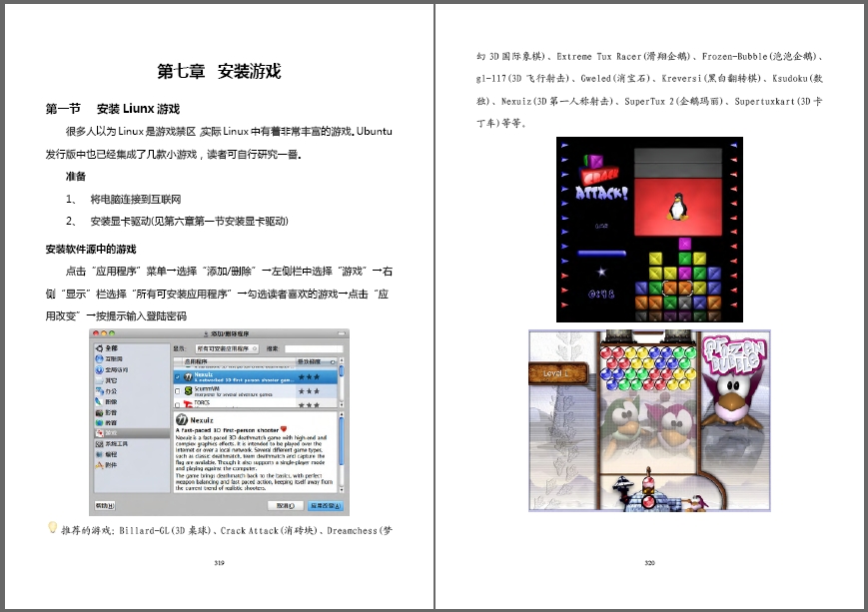Viewport: 868px width, 612px height.
Task: Click the Nexuiz description pane scrollbar
Action: [x=341, y=452]
